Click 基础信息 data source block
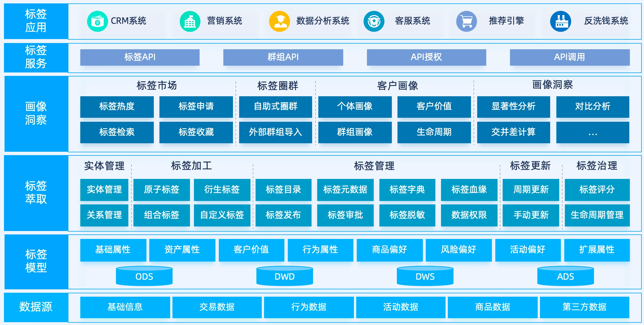Image resolution: width=644 pixels, height=325 pixels. coord(125,307)
